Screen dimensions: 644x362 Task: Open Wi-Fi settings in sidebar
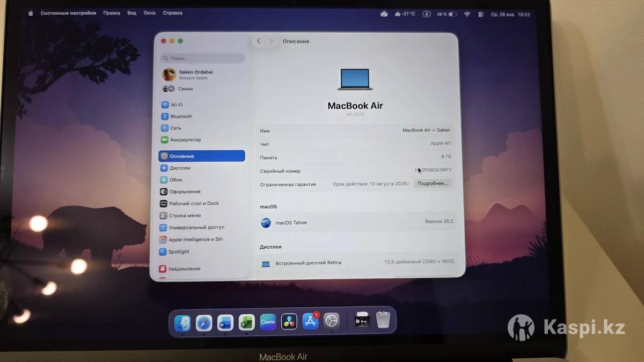click(177, 105)
